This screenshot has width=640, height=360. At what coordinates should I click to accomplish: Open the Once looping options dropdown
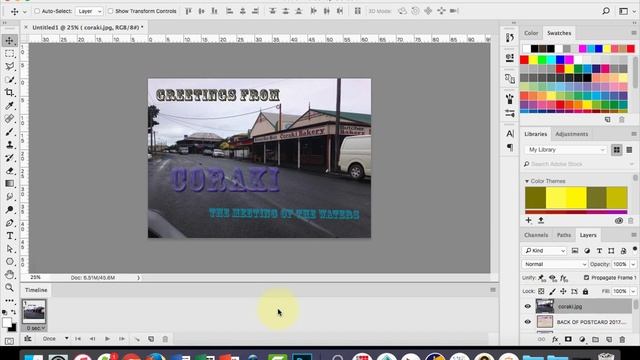point(56,339)
